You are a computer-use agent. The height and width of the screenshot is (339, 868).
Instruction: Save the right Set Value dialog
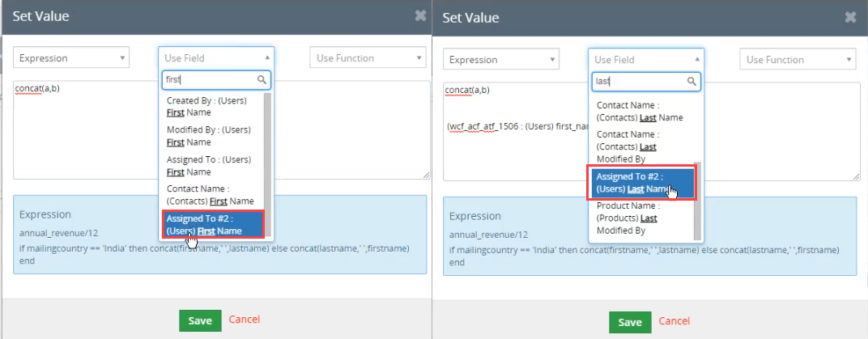[630, 322]
